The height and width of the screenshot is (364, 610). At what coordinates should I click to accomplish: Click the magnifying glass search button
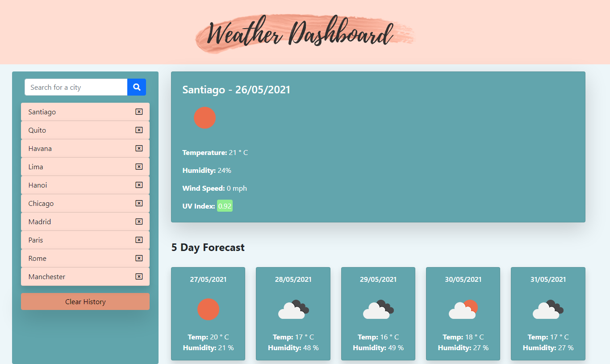pyautogui.click(x=137, y=87)
